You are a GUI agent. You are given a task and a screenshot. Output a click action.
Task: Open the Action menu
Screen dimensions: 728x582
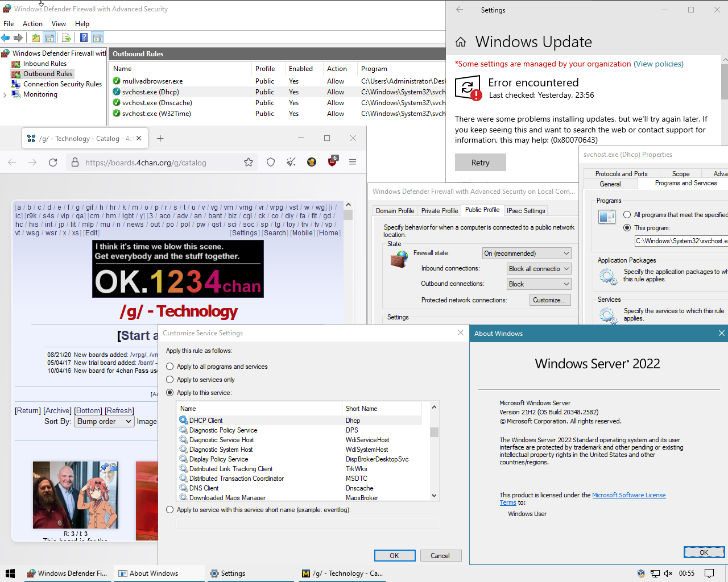pos(32,24)
